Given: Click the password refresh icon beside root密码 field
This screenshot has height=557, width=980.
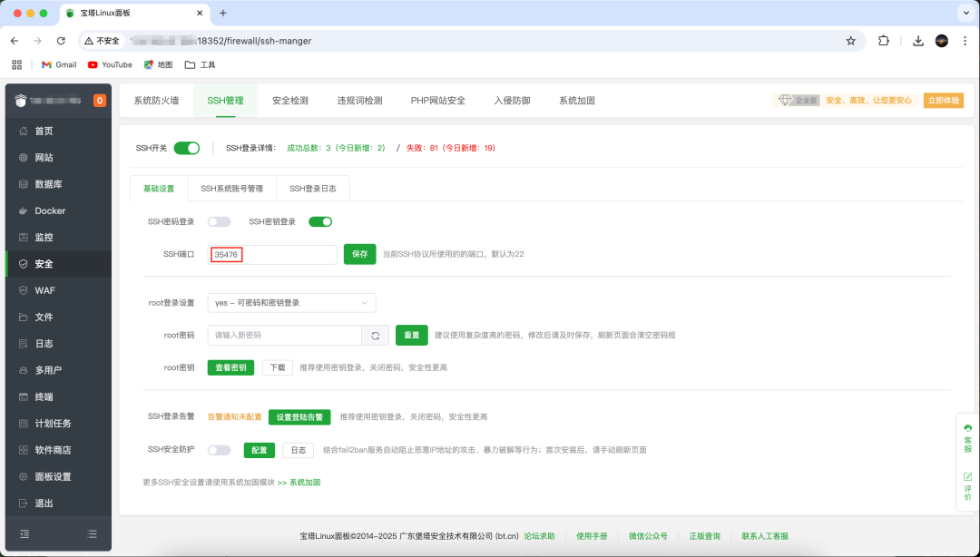Looking at the screenshot, I should click(x=375, y=335).
